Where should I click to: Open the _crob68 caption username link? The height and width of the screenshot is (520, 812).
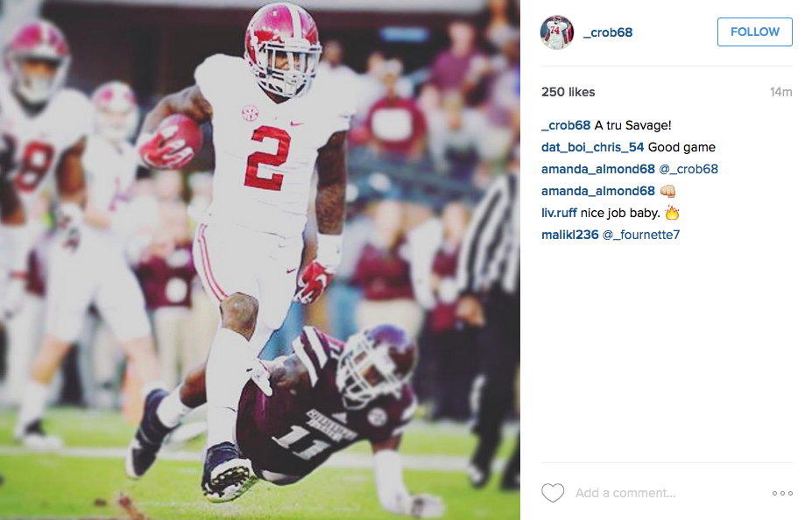coord(566,126)
